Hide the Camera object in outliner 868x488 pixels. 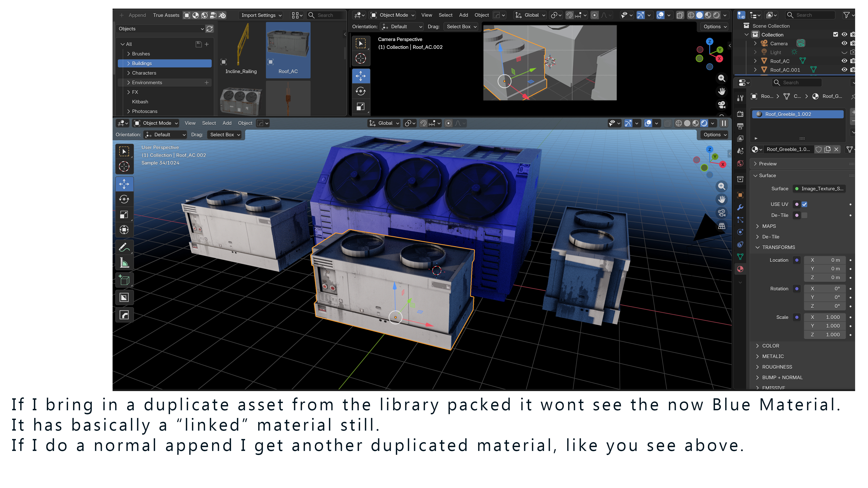point(844,43)
